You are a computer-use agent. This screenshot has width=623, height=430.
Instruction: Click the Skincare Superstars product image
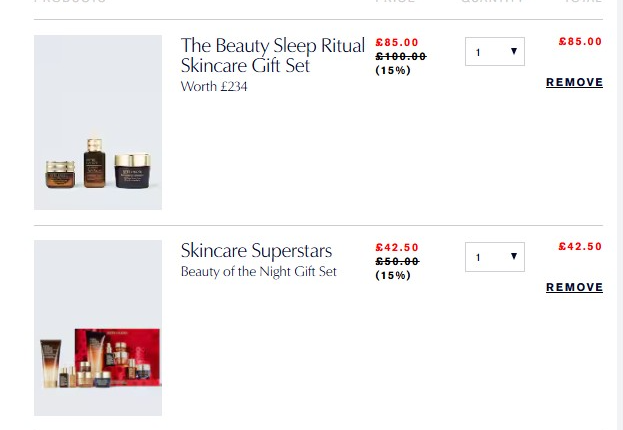point(98,328)
